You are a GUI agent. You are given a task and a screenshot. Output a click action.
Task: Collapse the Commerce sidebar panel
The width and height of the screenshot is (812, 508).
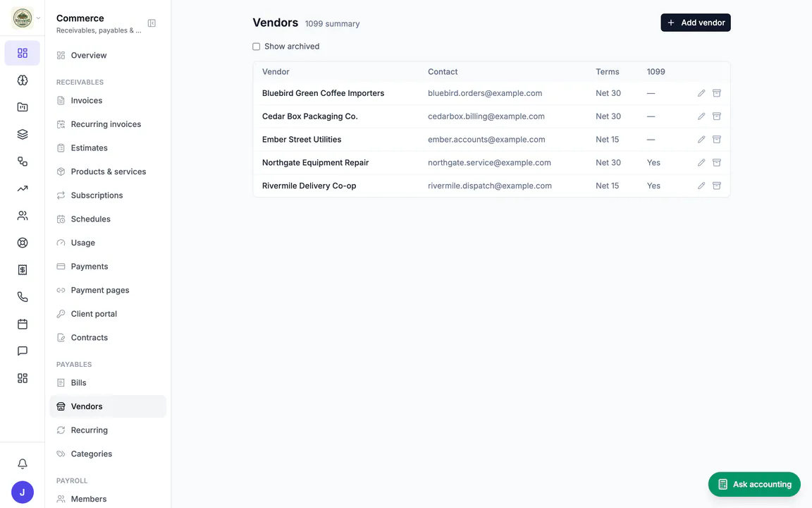[152, 23]
